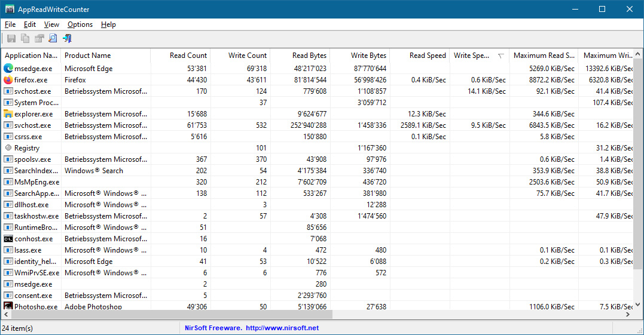Screen dimensions: 644x335
Task: Select the Photoshp.exe icon
Action: [x=8, y=306]
